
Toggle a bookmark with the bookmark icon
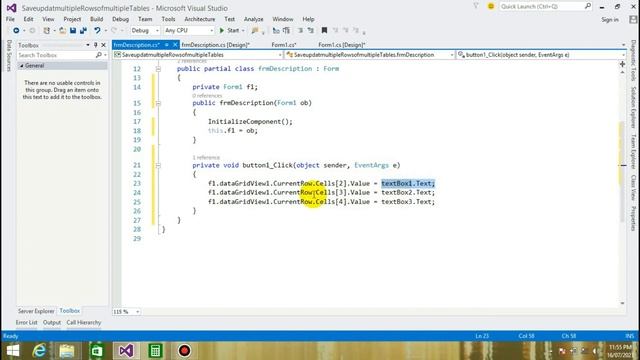point(324,31)
